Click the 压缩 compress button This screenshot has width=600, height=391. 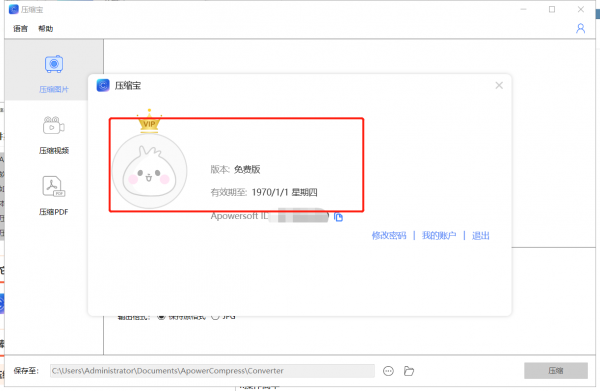click(x=556, y=370)
